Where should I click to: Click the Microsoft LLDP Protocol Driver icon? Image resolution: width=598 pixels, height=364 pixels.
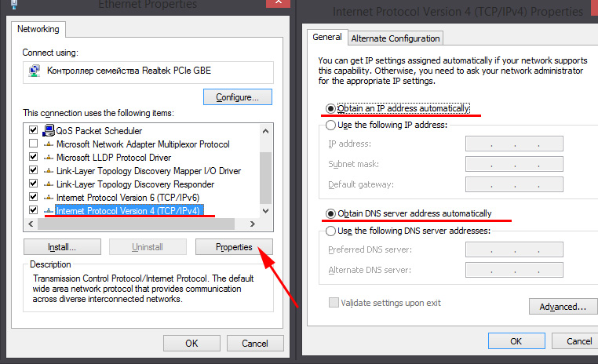click(x=49, y=158)
